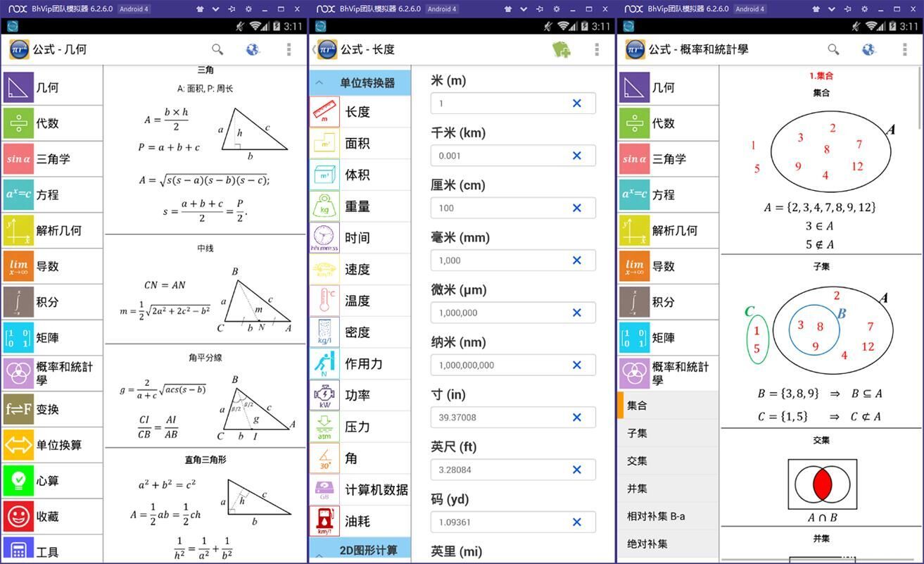Open 几何 in the right window sidebar

tap(668, 87)
